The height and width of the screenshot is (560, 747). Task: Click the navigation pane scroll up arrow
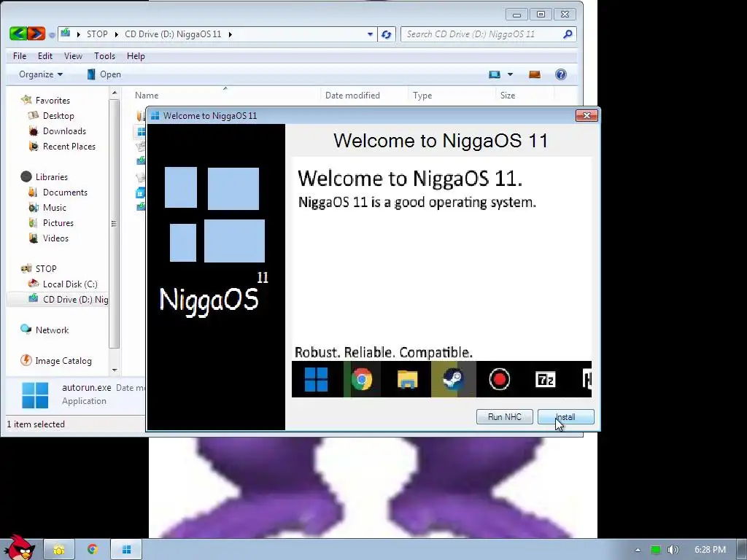click(x=115, y=93)
